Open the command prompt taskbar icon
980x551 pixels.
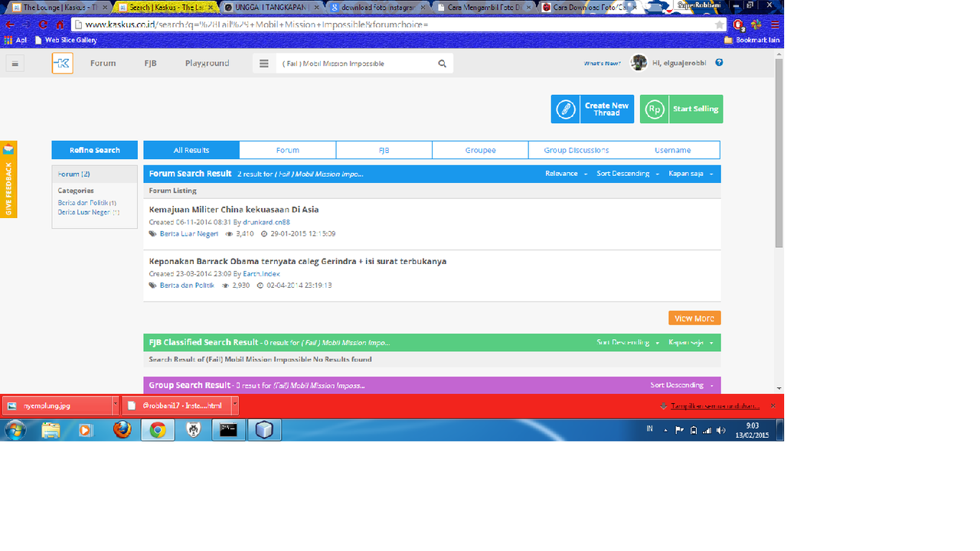[x=228, y=430]
